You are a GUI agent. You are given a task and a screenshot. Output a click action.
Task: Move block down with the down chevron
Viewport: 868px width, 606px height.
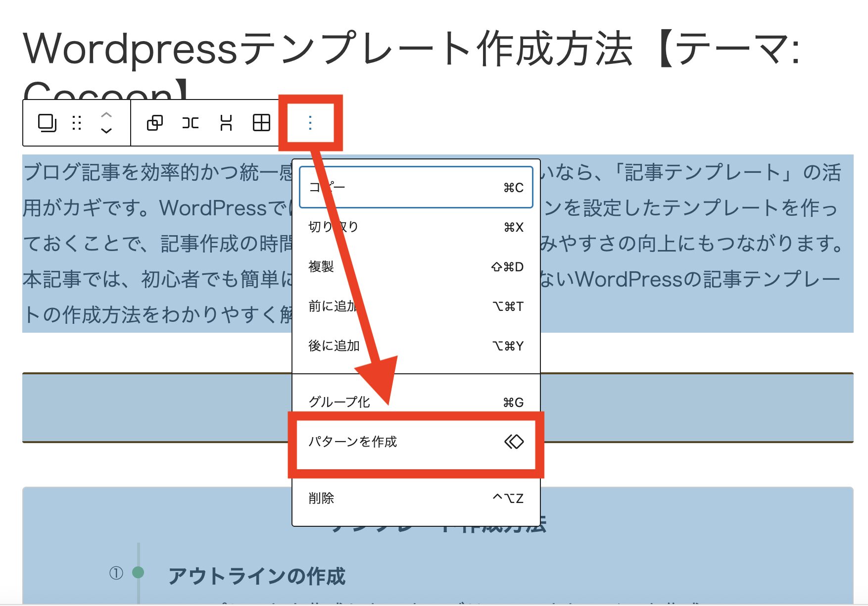click(106, 131)
